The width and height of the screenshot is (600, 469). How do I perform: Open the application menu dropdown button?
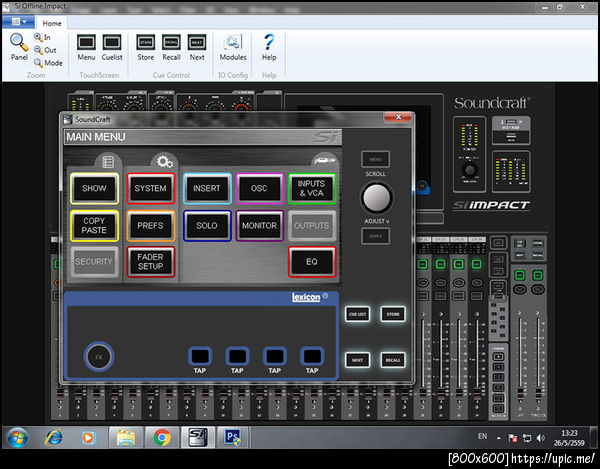(x=18, y=22)
